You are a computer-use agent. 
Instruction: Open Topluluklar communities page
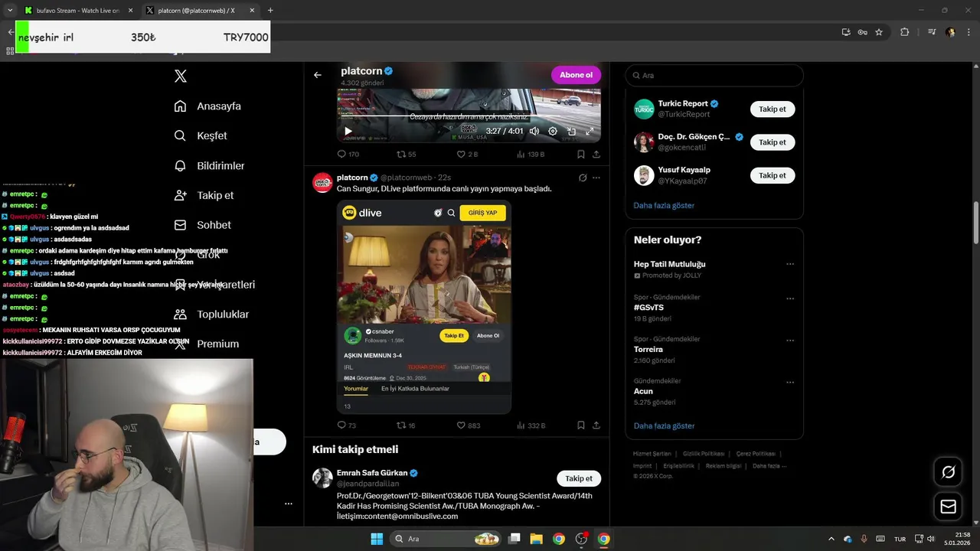click(x=211, y=315)
